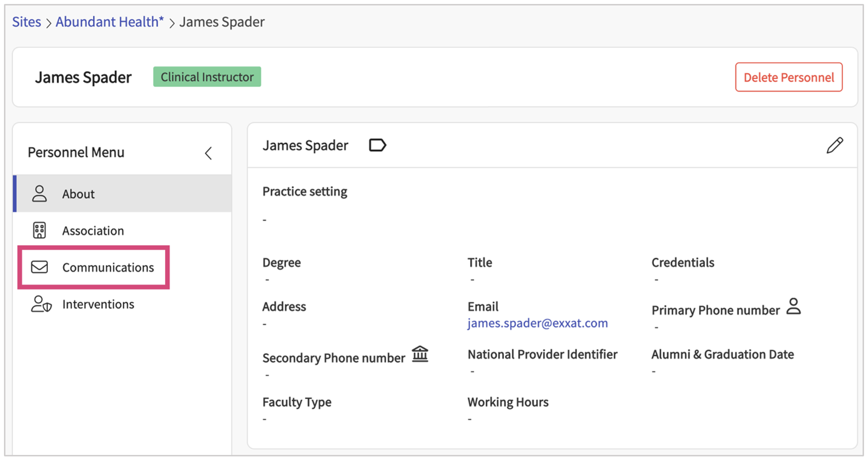Image resolution: width=868 pixels, height=460 pixels.
Task: Click the Personnel Menu heading
Action: (76, 153)
